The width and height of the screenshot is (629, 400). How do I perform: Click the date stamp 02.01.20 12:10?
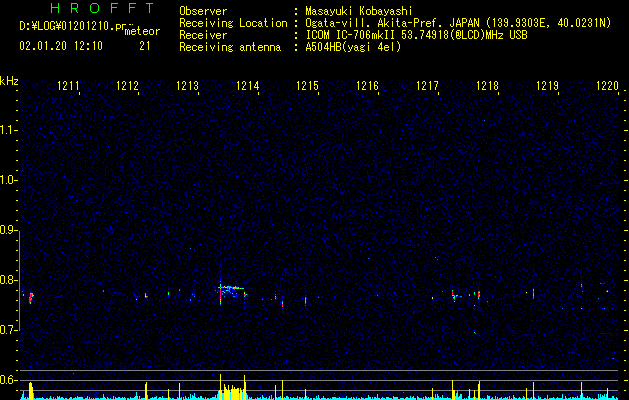coord(61,46)
